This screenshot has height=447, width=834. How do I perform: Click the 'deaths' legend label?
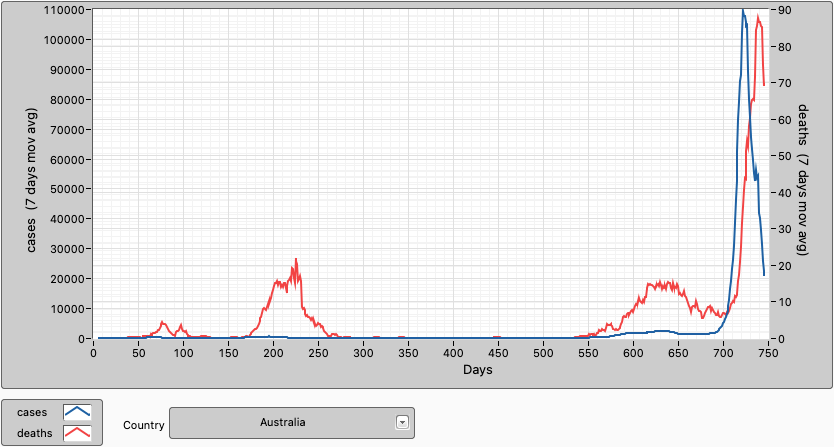(35, 433)
